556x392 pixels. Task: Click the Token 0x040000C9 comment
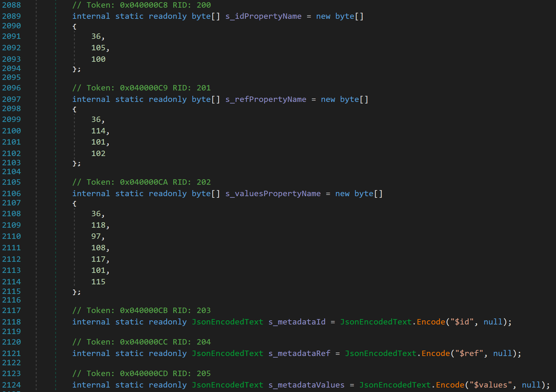click(141, 88)
